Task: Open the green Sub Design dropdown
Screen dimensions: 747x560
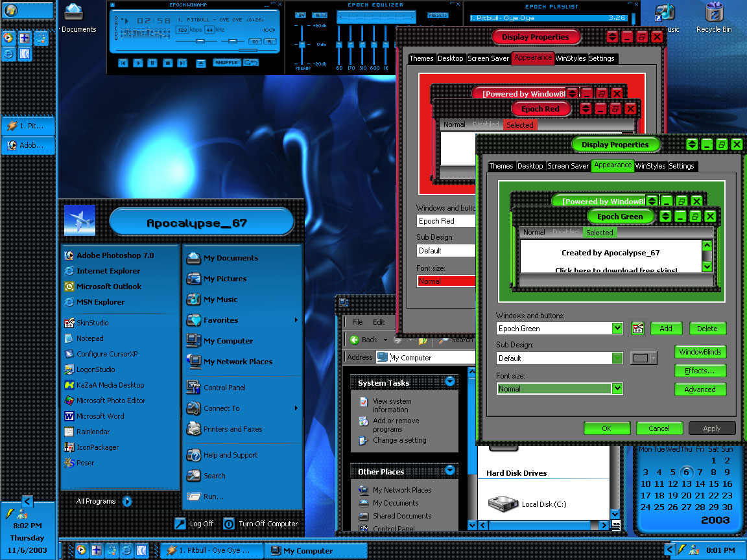Action: coord(617,358)
